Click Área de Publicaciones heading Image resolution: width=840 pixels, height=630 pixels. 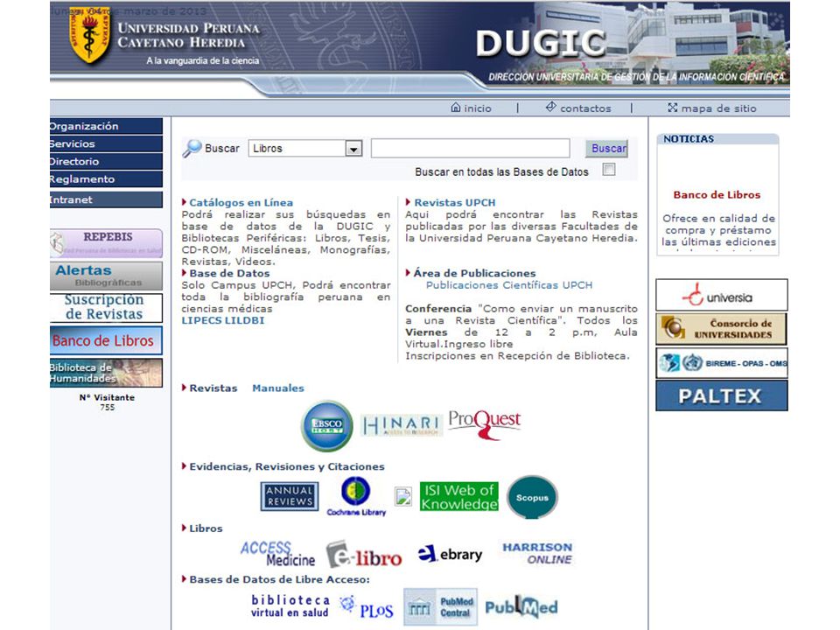click(x=474, y=273)
